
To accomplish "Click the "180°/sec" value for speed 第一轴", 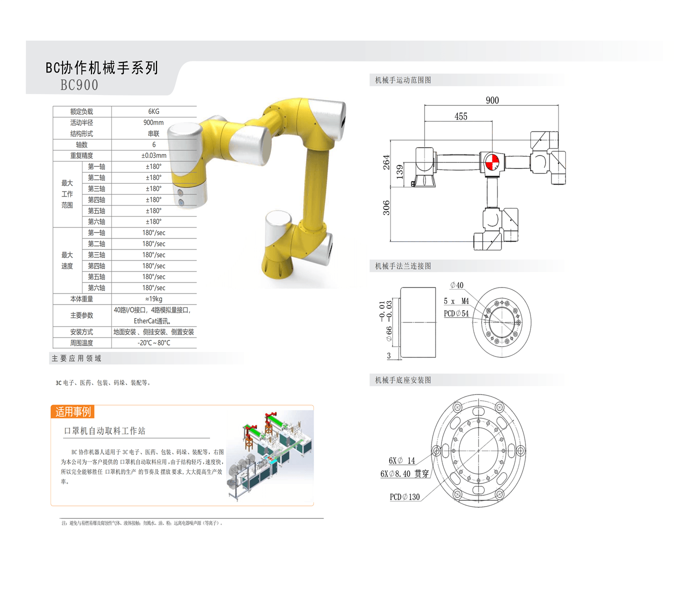I will pos(153,232).
